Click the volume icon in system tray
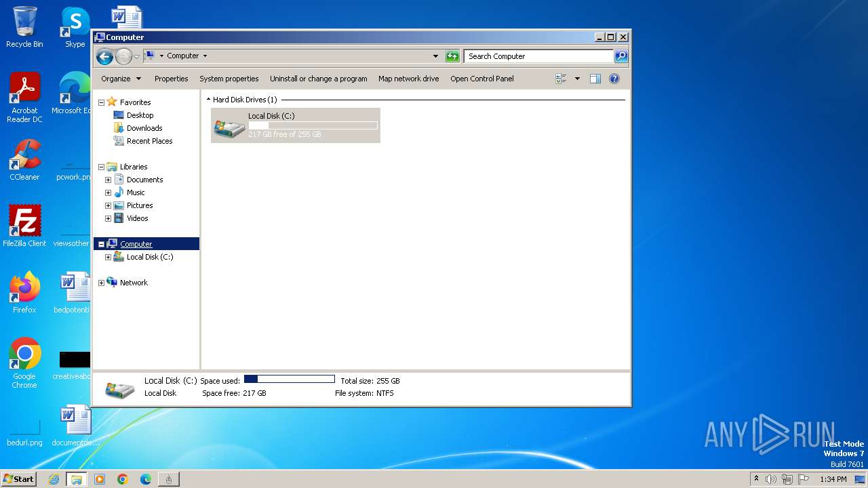Screen dimensions: 868x488 [771, 479]
